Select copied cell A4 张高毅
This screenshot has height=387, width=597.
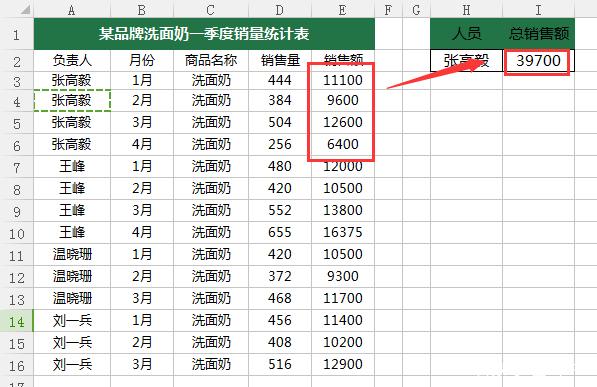tap(72, 101)
